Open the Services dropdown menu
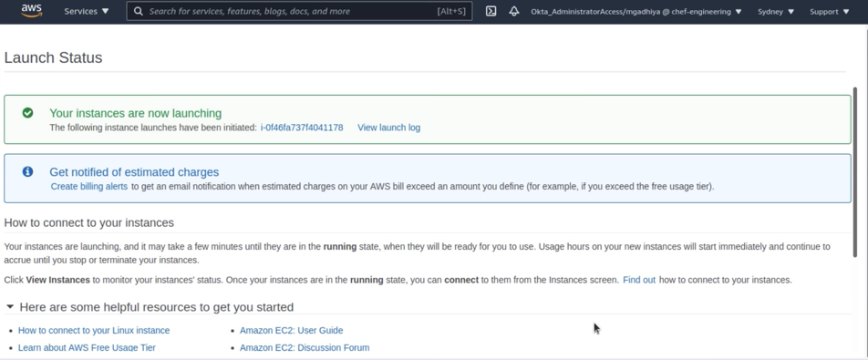 [x=87, y=11]
